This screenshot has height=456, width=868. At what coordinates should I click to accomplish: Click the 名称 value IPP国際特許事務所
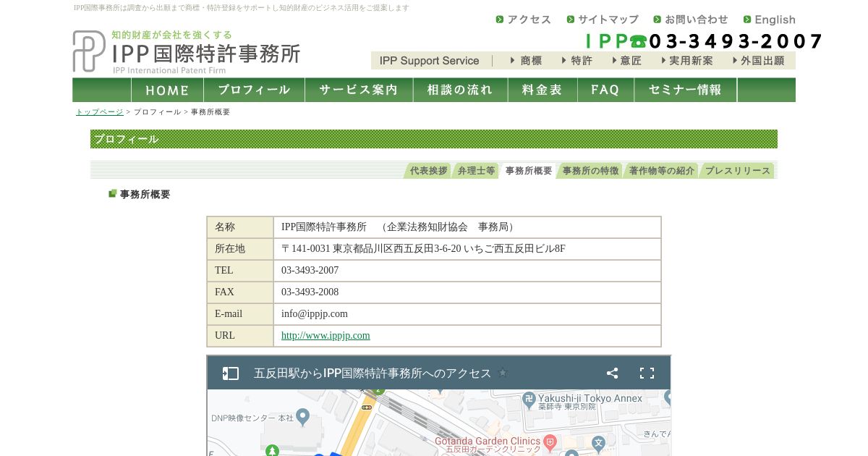tap(324, 227)
